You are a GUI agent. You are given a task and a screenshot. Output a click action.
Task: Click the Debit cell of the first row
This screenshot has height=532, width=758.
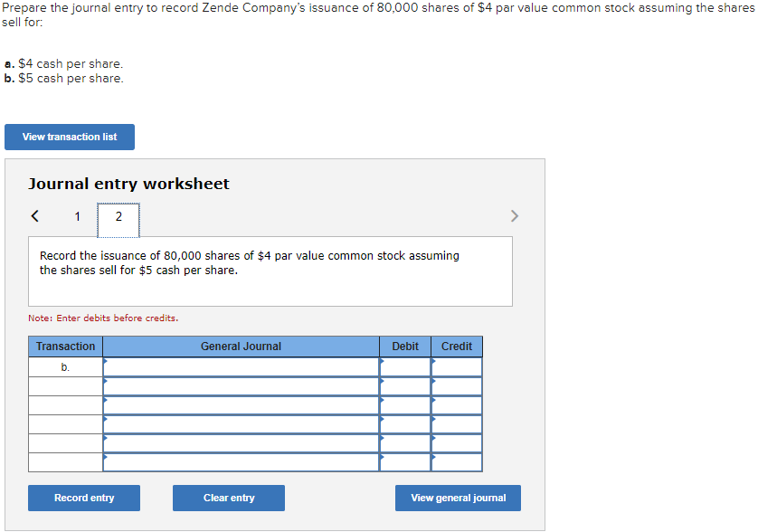point(404,366)
